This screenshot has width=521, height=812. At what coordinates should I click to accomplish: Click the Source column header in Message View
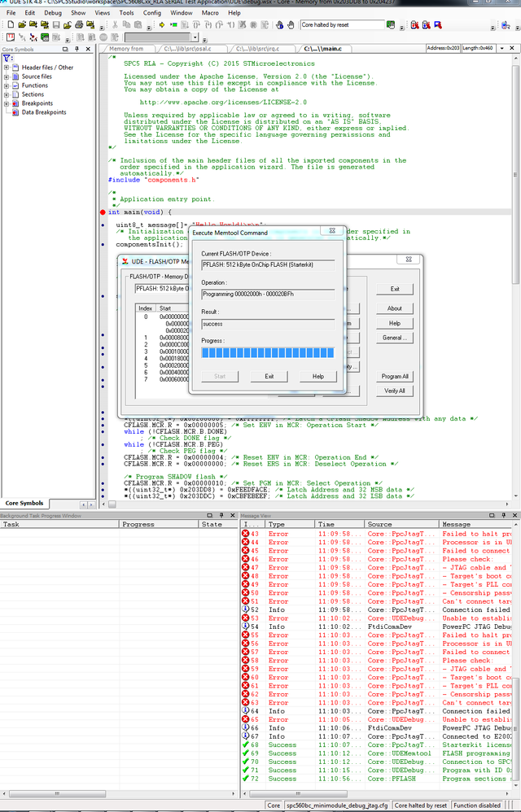[402, 524]
